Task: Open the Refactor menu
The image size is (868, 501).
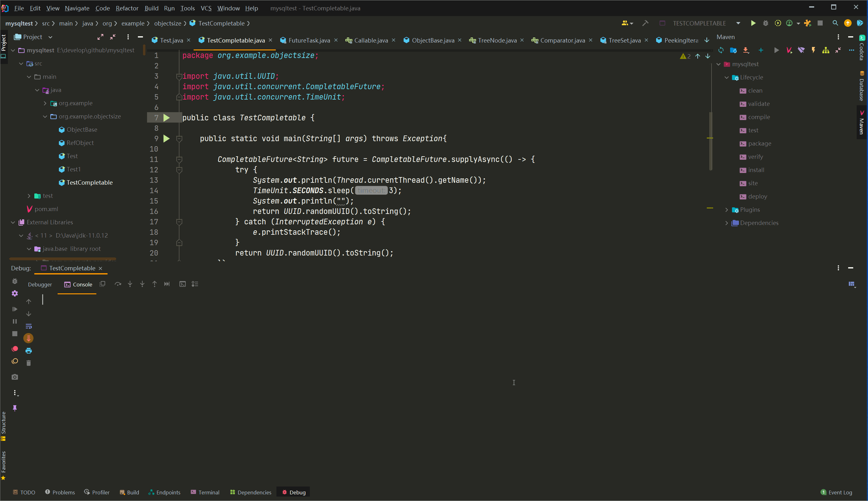Action: point(127,8)
